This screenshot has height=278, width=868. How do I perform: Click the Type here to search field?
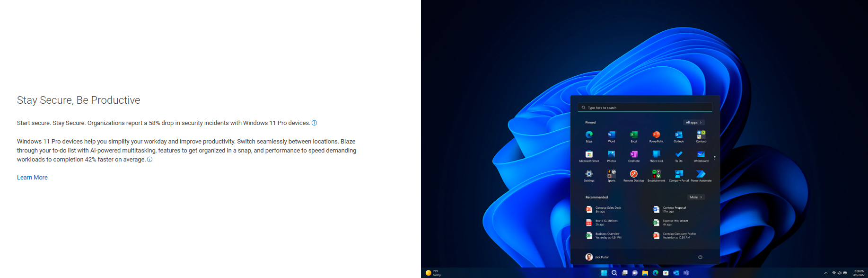pos(645,108)
